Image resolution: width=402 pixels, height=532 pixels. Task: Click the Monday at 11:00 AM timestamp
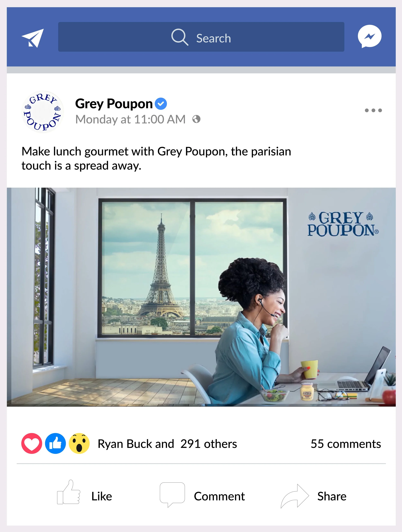coord(130,119)
